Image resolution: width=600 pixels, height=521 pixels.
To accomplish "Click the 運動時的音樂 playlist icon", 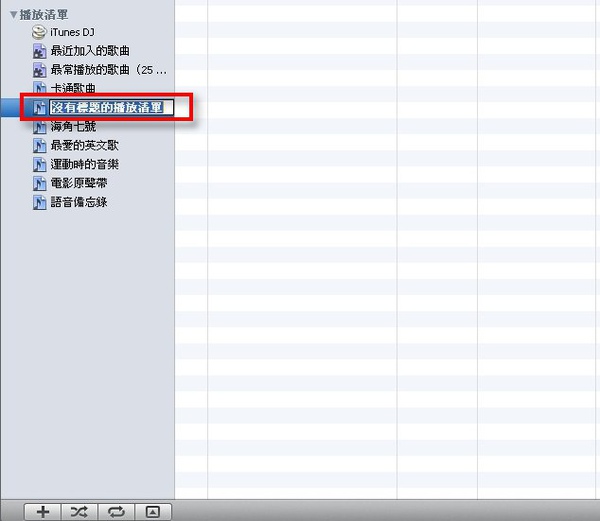I will coord(39,165).
